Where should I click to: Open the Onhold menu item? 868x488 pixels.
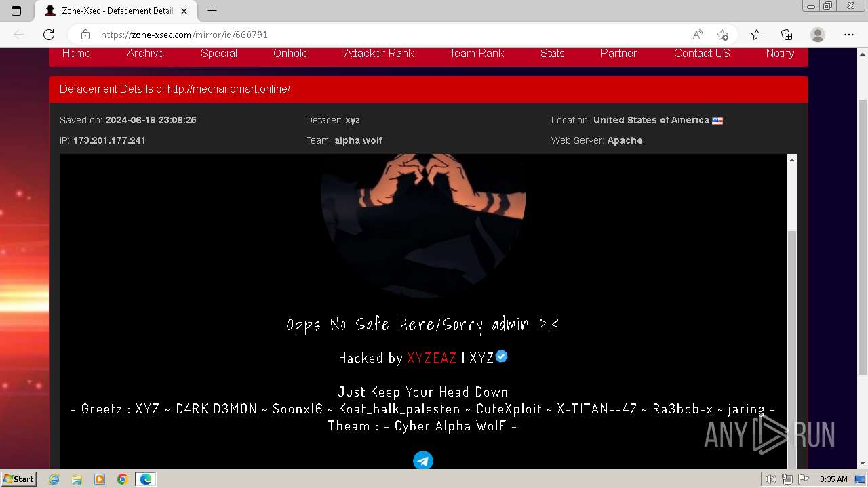290,53
